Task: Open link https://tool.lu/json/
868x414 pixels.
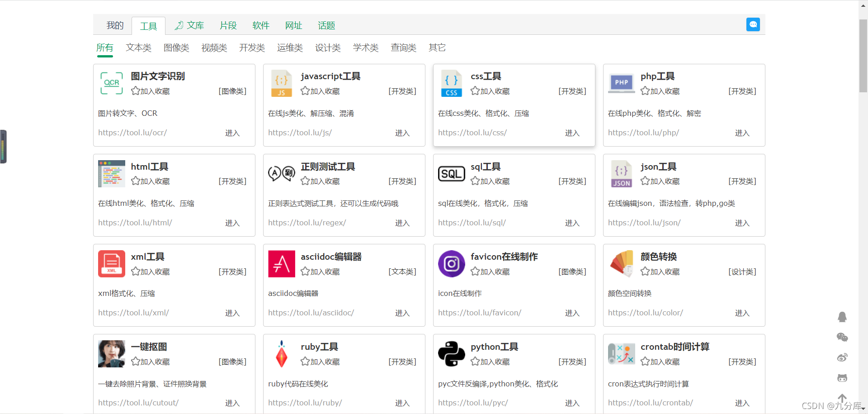Action: [644, 223]
